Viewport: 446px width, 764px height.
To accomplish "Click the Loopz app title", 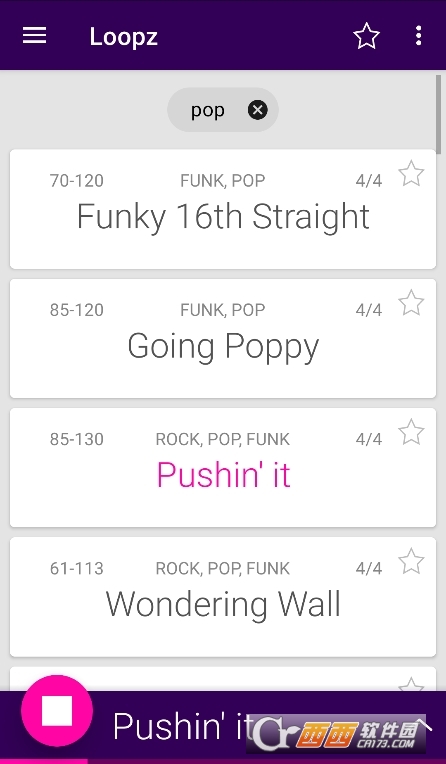I will pyautogui.click(x=123, y=37).
